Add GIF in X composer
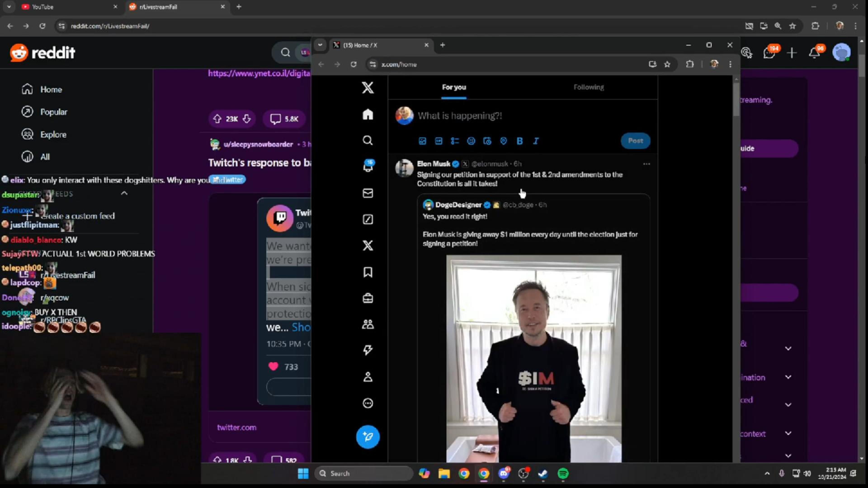Viewport: 868px width, 488px height. [438, 141]
